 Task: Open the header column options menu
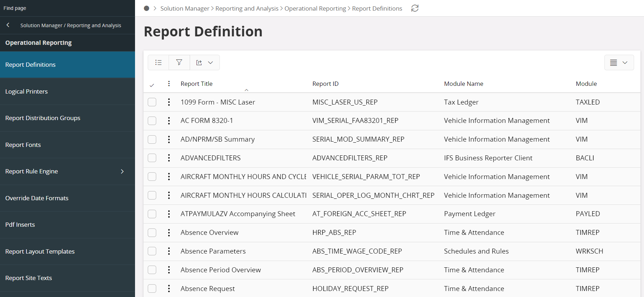169,84
